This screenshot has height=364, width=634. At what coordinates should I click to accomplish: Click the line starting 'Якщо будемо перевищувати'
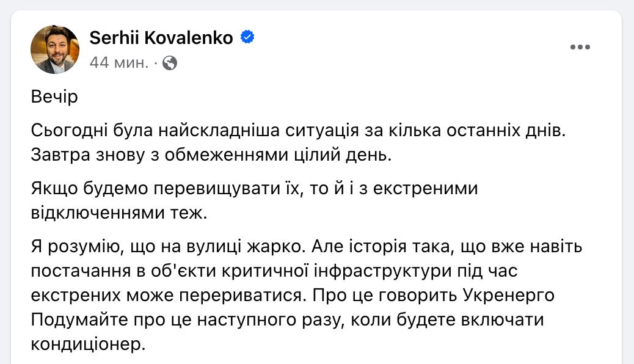(253, 189)
